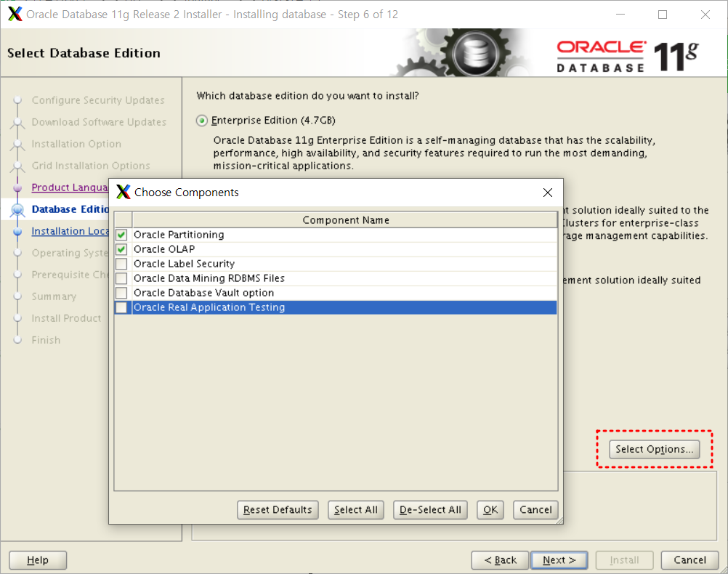Click the Component Name column header
The width and height of the screenshot is (728, 574).
pos(345,220)
